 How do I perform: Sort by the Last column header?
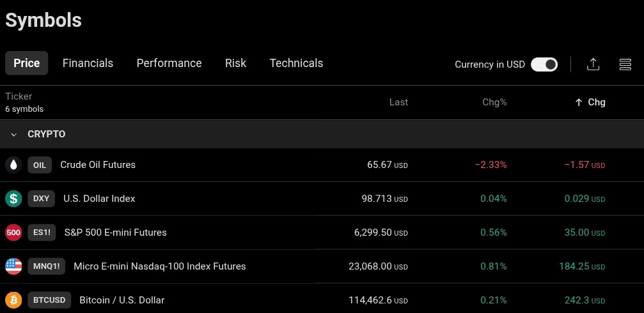pyautogui.click(x=399, y=102)
